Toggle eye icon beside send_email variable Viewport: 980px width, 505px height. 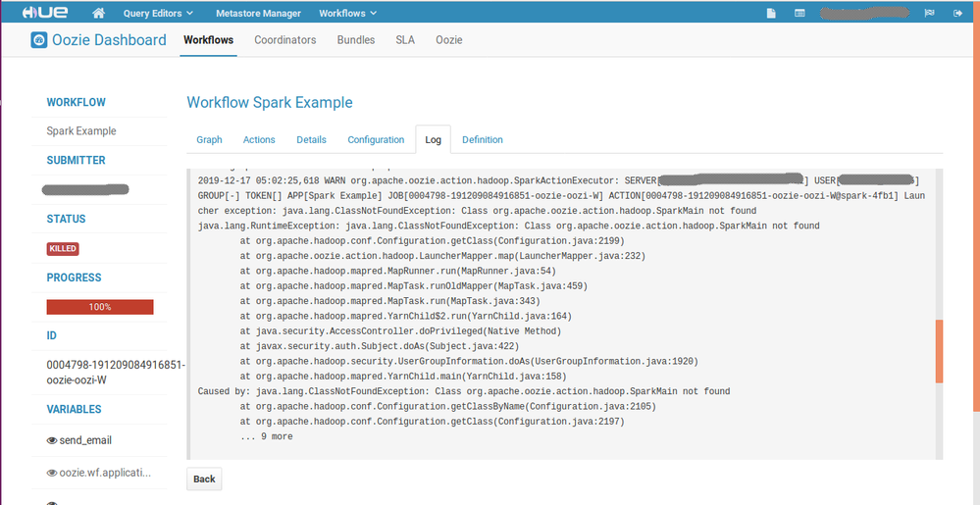[52, 440]
